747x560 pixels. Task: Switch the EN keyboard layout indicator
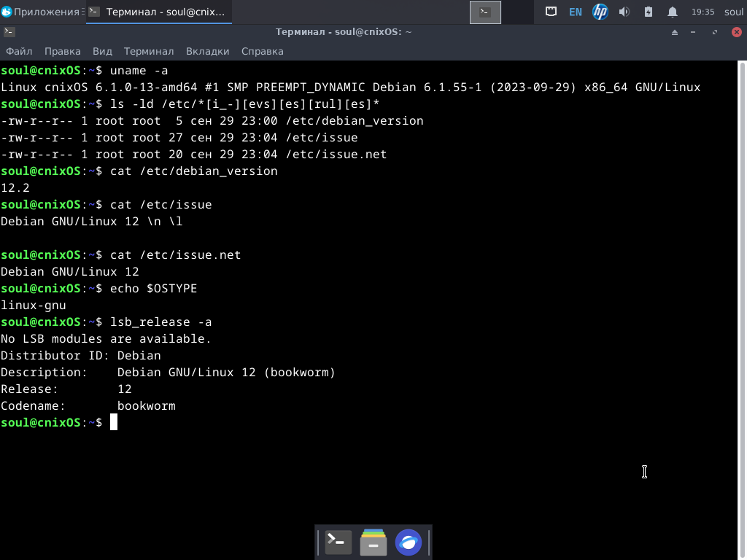coord(576,12)
